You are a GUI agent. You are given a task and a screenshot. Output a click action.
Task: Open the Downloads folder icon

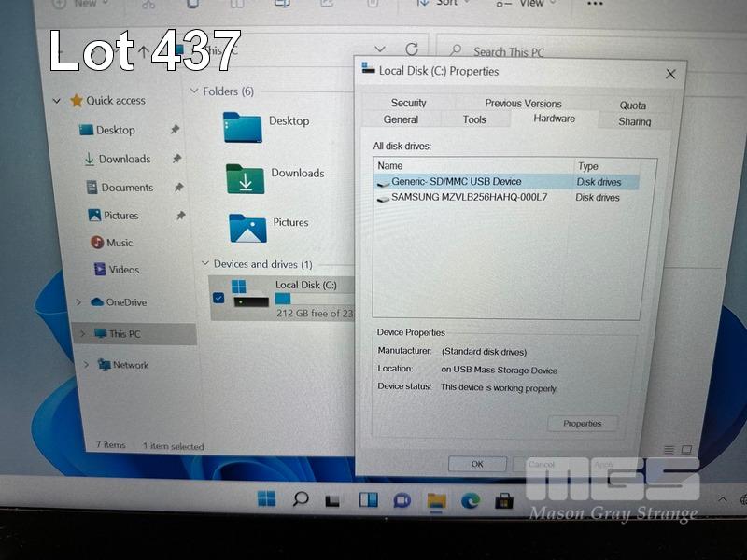pos(245,178)
